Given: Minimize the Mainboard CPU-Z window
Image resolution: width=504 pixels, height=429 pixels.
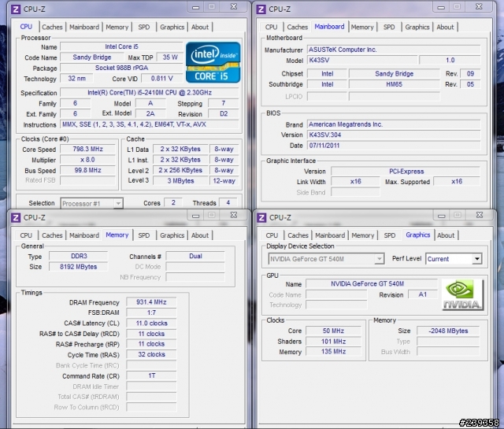Looking at the screenshot, I should coord(441,7).
